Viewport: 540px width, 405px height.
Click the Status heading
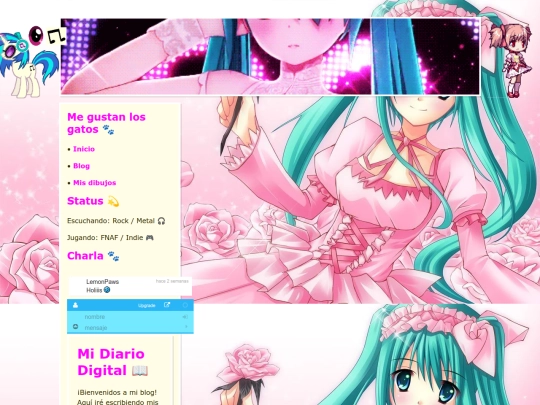(93, 201)
